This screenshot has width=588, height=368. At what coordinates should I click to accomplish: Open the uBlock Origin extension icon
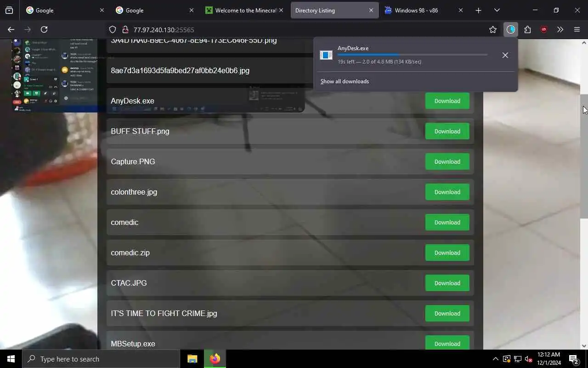[x=544, y=29]
